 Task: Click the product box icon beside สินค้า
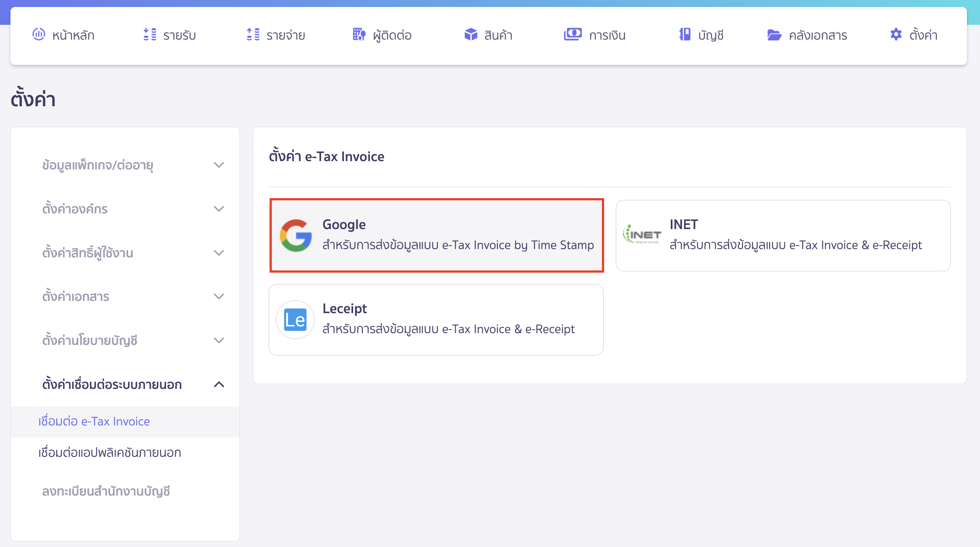[x=471, y=34]
